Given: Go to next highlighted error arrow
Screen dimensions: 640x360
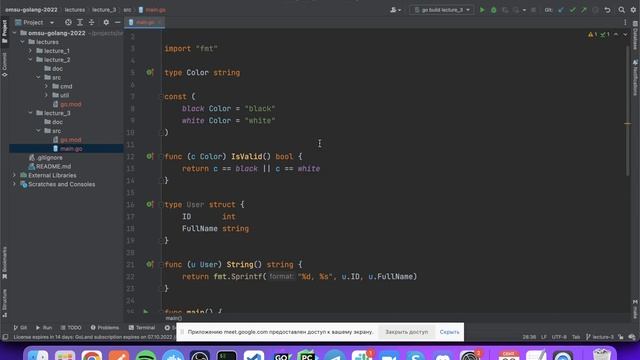Looking at the screenshot, I should (x=625, y=35).
